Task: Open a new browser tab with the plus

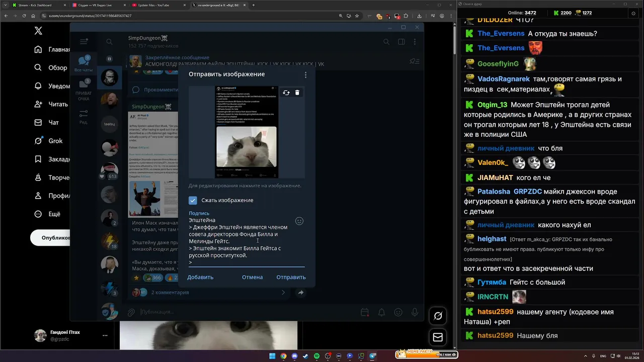Action: [254, 5]
